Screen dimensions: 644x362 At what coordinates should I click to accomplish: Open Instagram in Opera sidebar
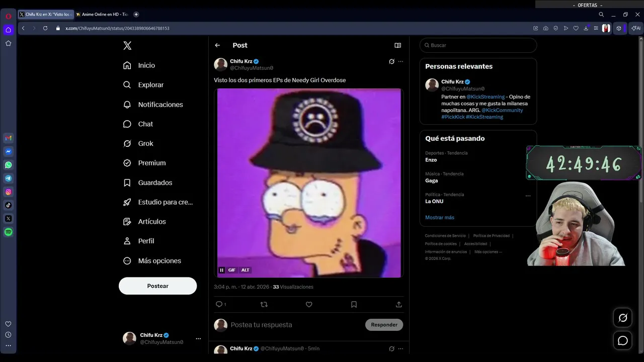(x=9, y=192)
